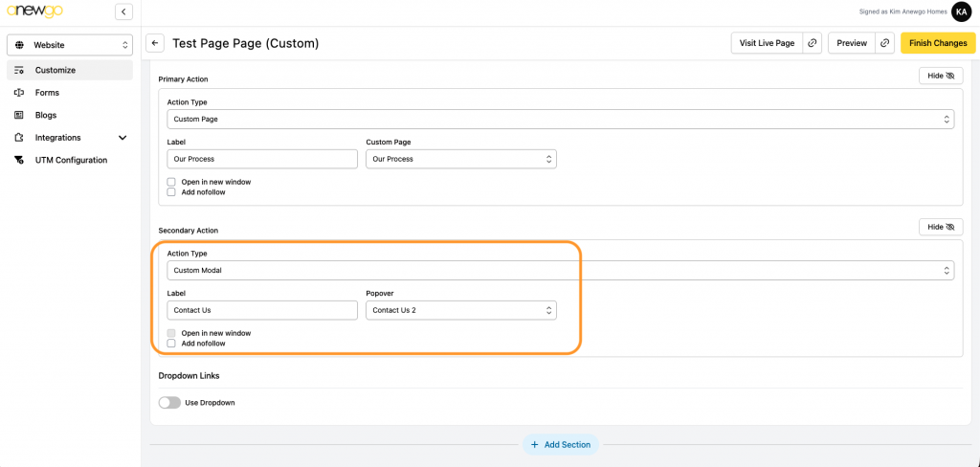The image size is (980, 467).
Task: Click the back arrow beside the page title
Action: pos(155,43)
